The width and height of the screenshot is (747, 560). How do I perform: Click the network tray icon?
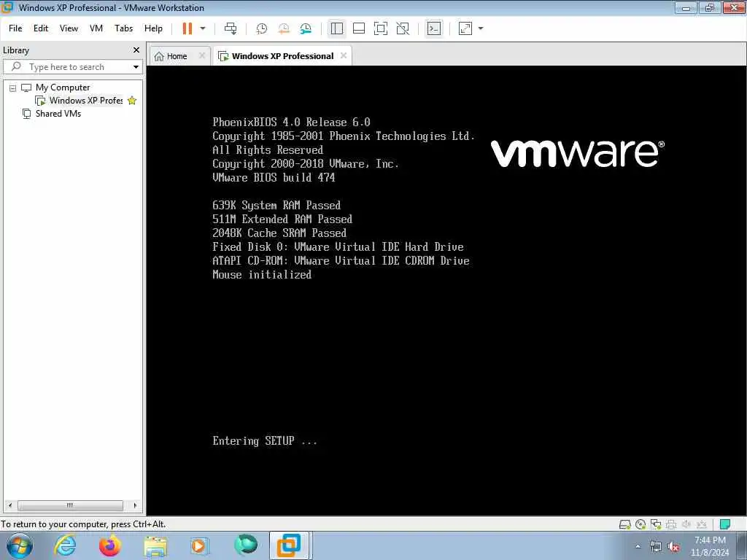pyautogui.click(x=656, y=547)
